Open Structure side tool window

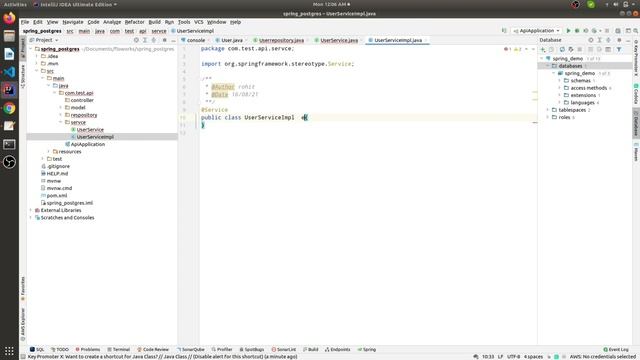(x=23, y=76)
